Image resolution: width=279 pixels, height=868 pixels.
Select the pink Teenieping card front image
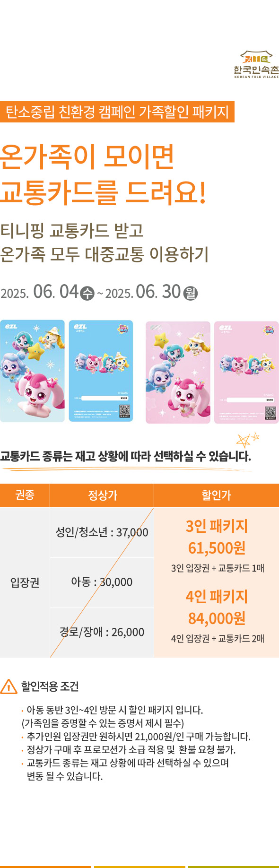coord(178,373)
